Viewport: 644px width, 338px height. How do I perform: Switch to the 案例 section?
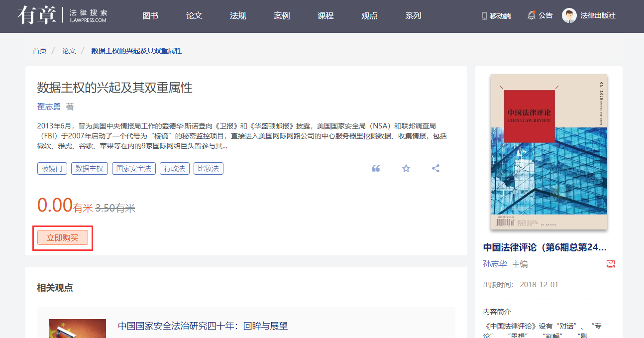click(x=282, y=16)
